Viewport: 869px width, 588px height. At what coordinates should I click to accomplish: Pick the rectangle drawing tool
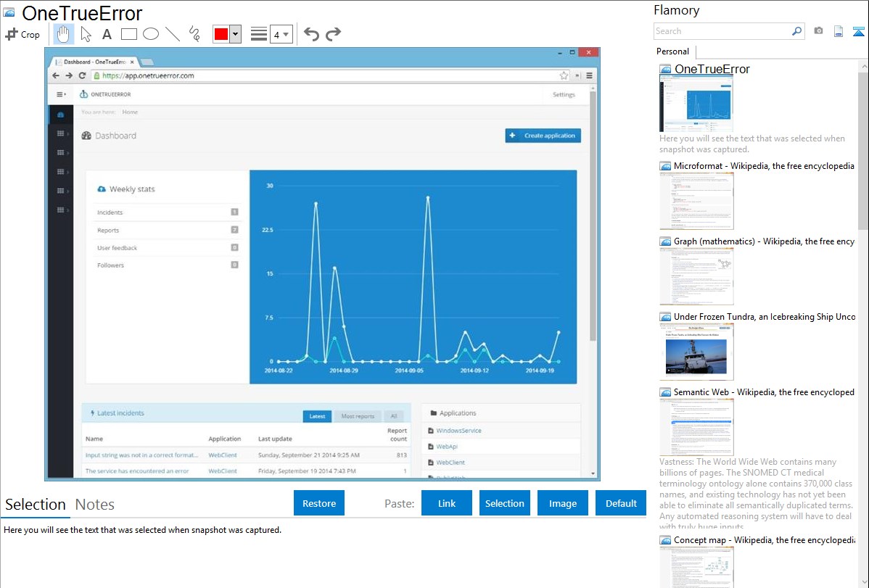click(128, 34)
